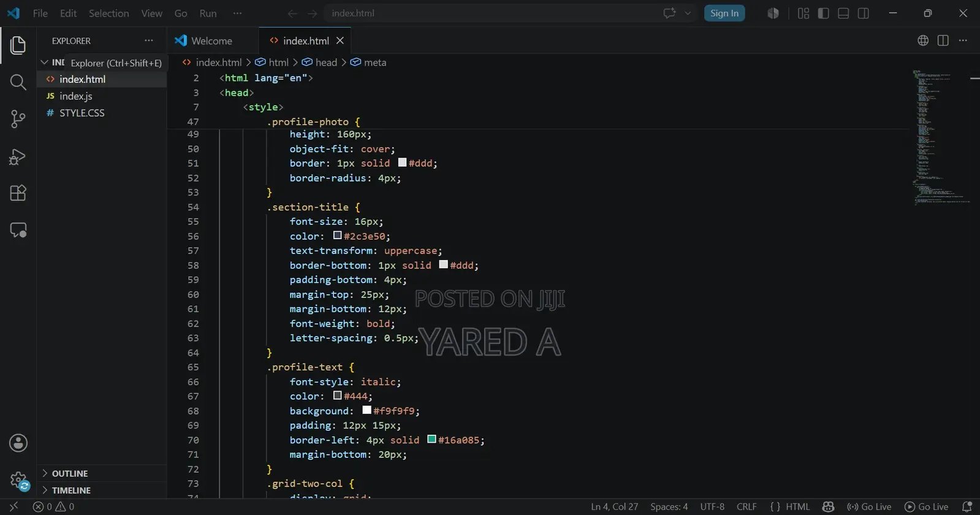Open Explorer views and more actions ellipsis
Image resolution: width=980 pixels, height=515 pixels.
tap(149, 40)
